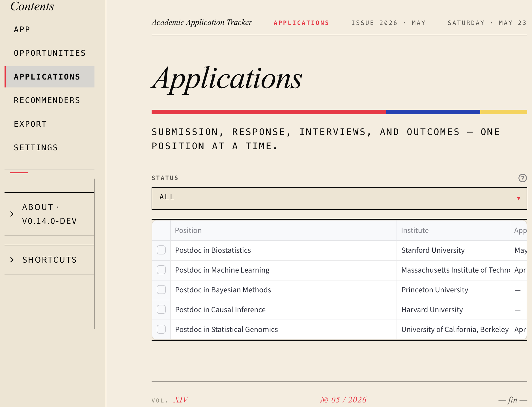Screen dimensions: 532x407
Task: Click the Stanford University cell
Action: [x=453, y=250]
